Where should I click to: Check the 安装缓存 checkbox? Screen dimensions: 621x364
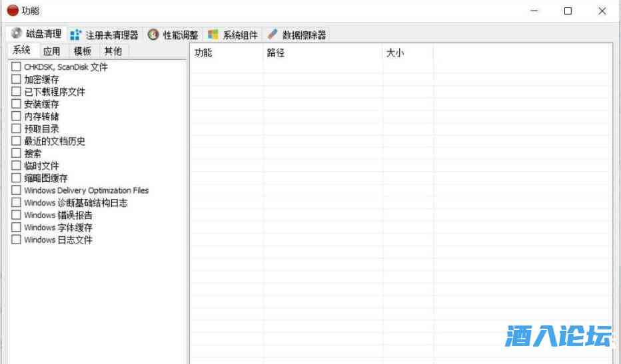16,104
